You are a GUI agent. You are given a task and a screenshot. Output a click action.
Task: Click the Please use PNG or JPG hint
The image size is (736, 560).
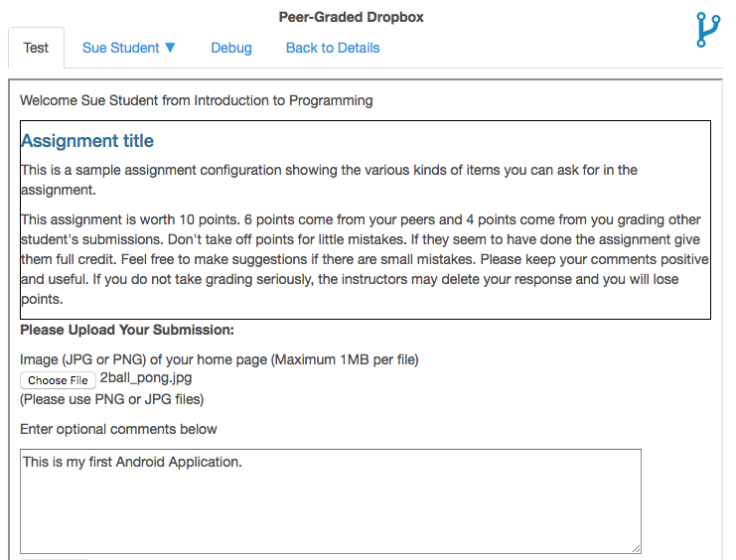[x=111, y=399]
